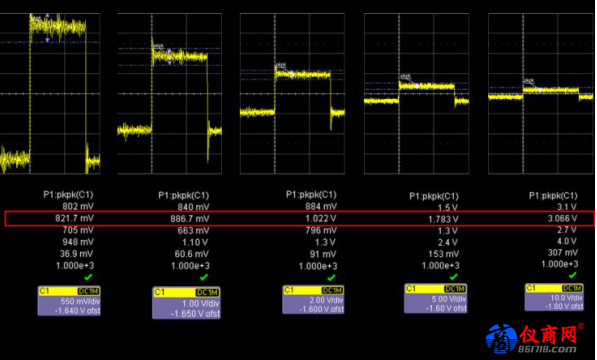
Task: Select the 821.7 mV mean value
Action: pyautogui.click(x=74, y=218)
